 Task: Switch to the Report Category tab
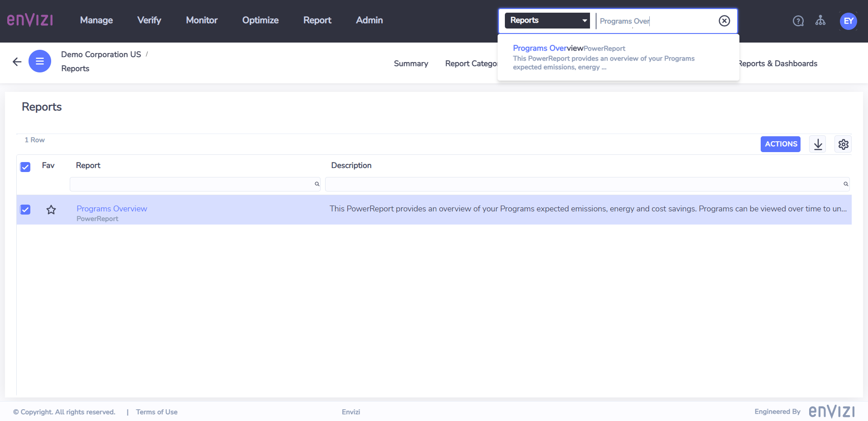click(x=471, y=64)
